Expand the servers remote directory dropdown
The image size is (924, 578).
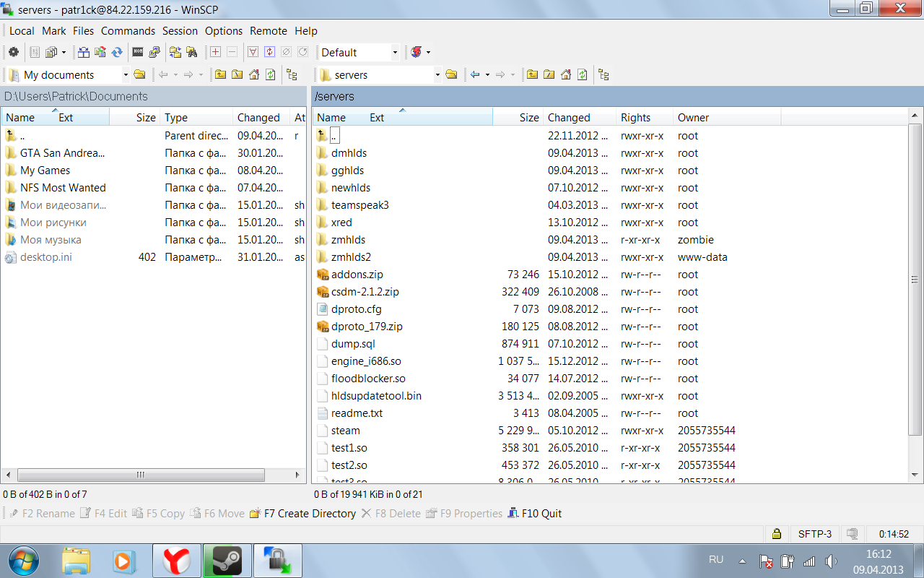pyautogui.click(x=437, y=74)
